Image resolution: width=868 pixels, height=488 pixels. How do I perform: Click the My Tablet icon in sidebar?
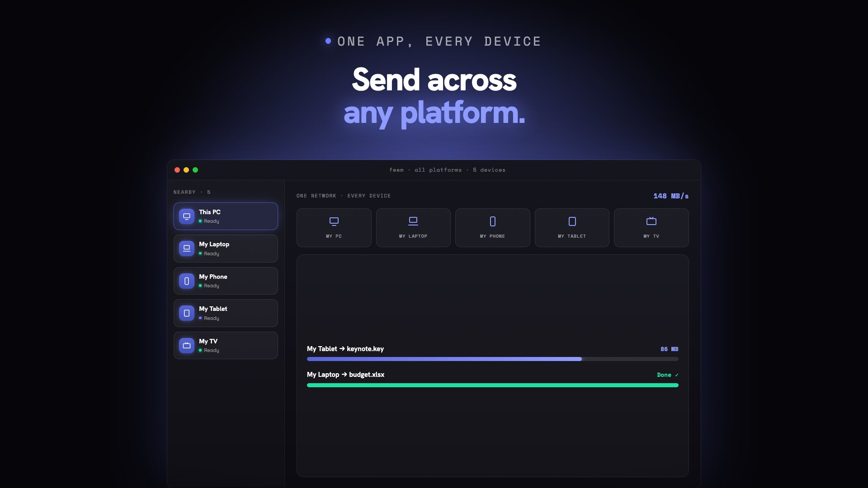[187, 313]
